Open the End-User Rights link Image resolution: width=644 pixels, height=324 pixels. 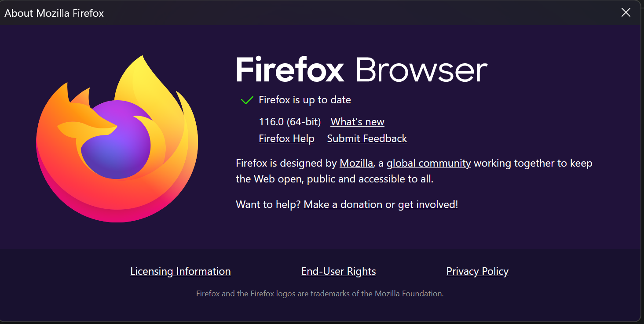click(x=338, y=271)
